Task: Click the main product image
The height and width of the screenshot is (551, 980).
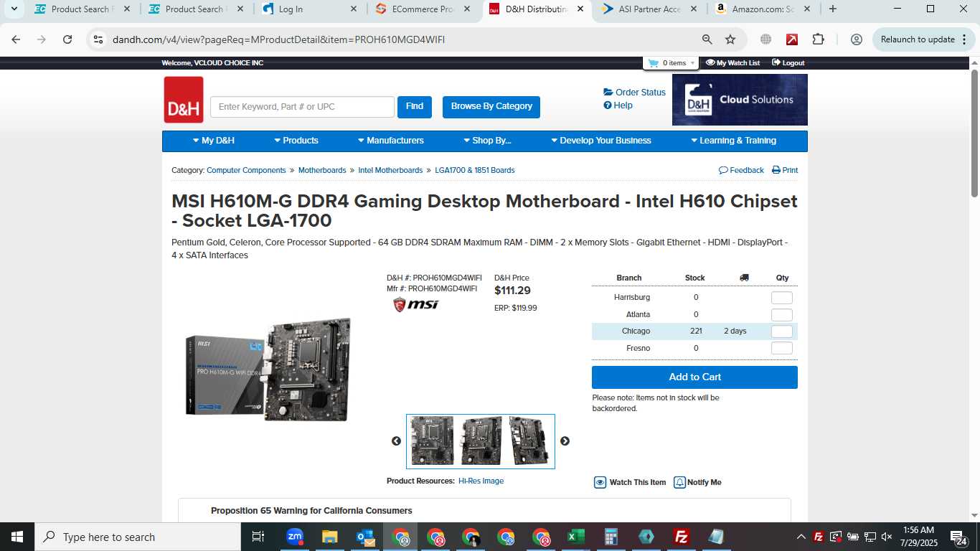Action: [268, 369]
